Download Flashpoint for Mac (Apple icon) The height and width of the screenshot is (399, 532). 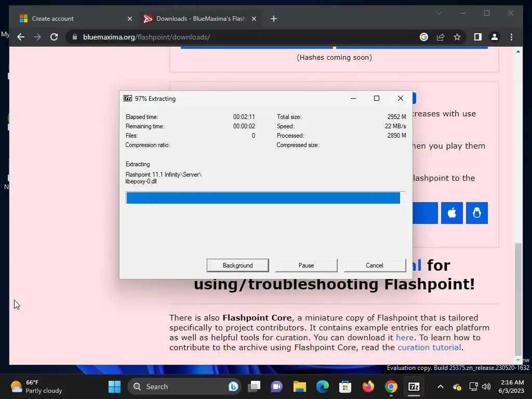point(452,213)
